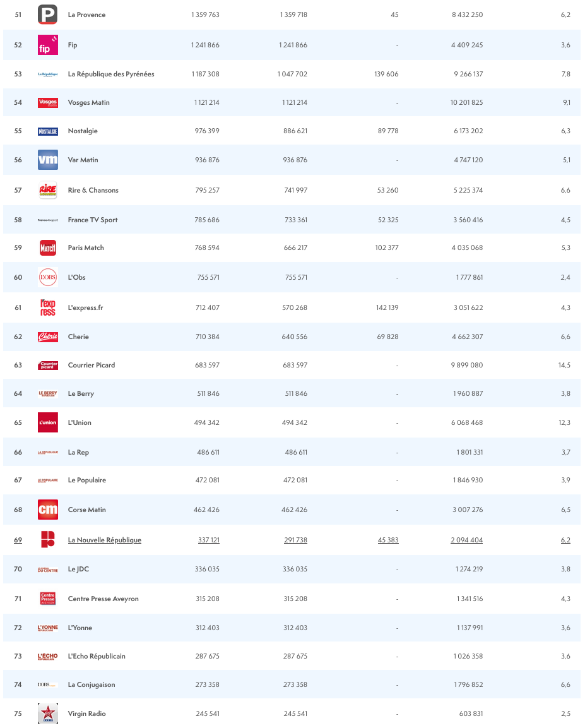Click the Nostalgie logo
585x728 pixels.
48,131
